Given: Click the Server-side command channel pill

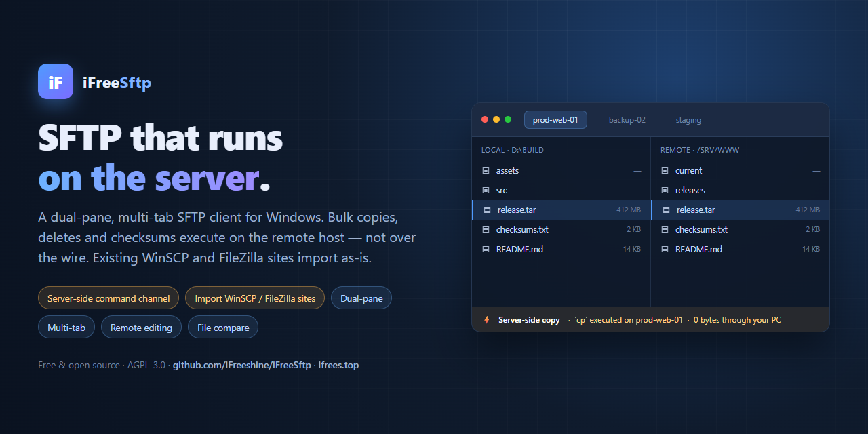Looking at the screenshot, I should click(108, 298).
